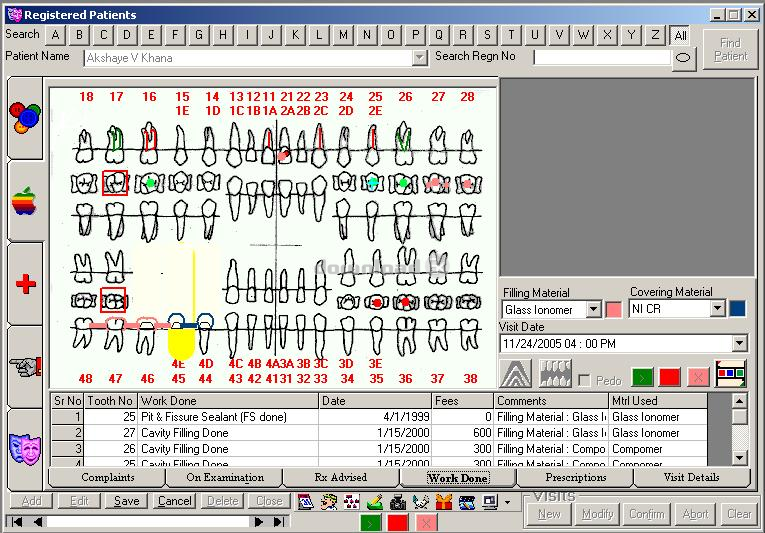This screenshot has height=533, width=765.
Task: Click the pink filling material color swatch
Action: click(613, 309)
